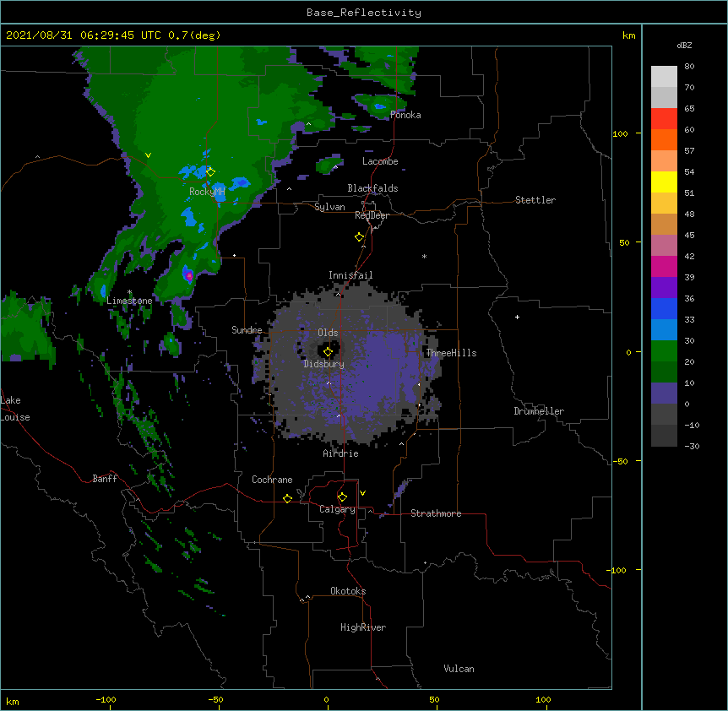Screen dimensions: 728x711
Task: Select the red 65 dBZ color swatch
Action: [x=664, y=118]
